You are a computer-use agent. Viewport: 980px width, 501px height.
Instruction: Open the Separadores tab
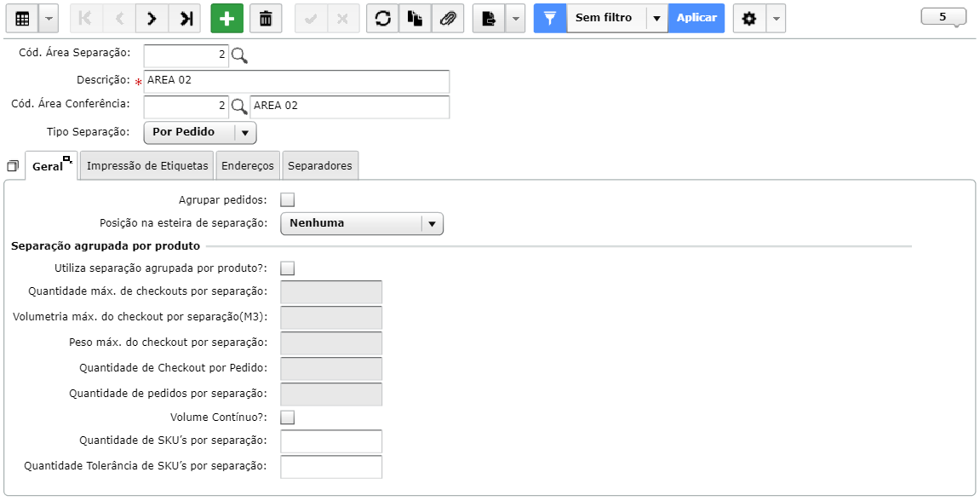tap(320, 166)
